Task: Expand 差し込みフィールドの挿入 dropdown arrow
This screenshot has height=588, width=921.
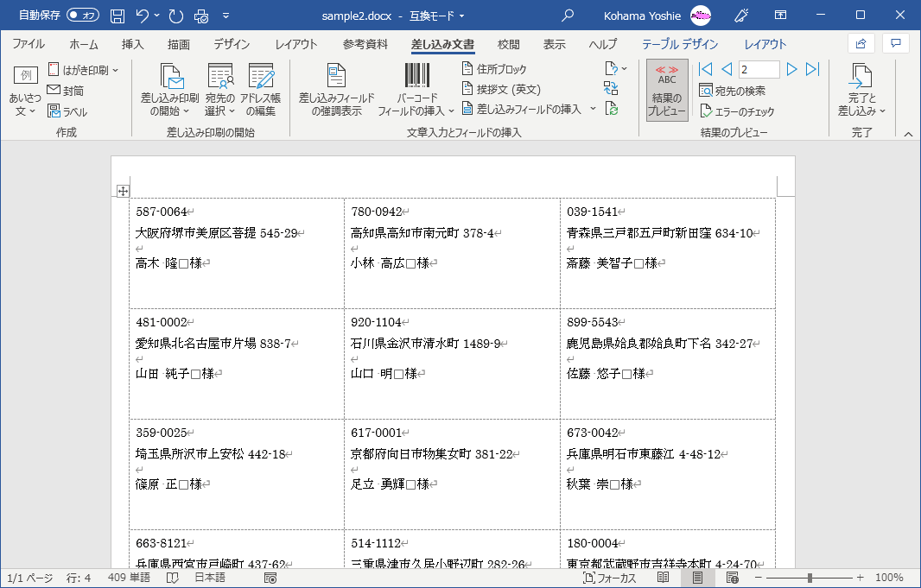Action: pos(593,109)
